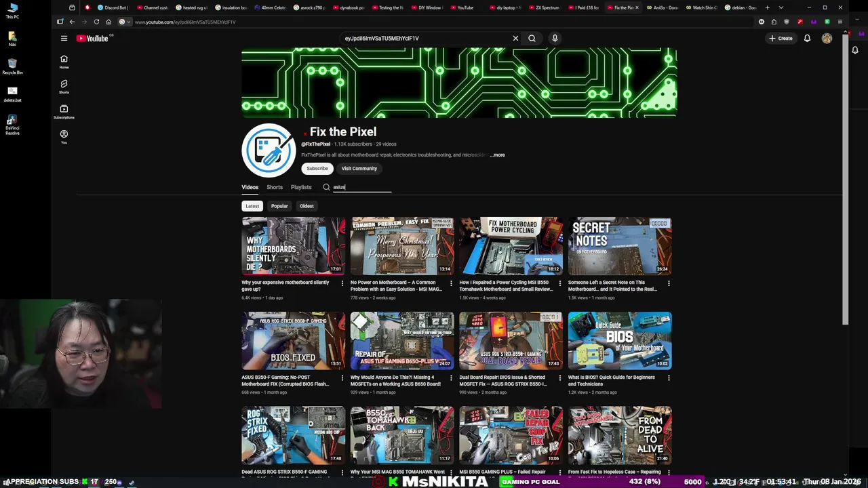Screen dimensions: 868x488
Task: Open the Recycle Bin desktop icon
Action: [12, 66]
